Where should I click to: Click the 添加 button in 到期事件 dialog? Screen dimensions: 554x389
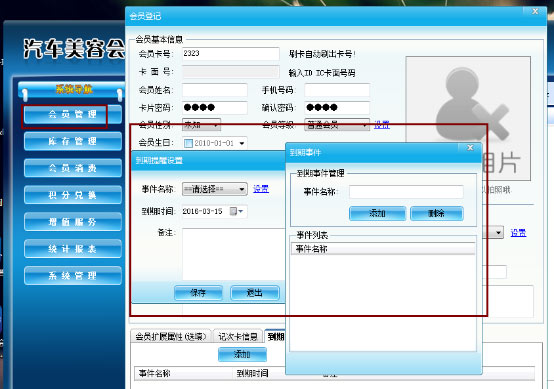click(377, 213)
